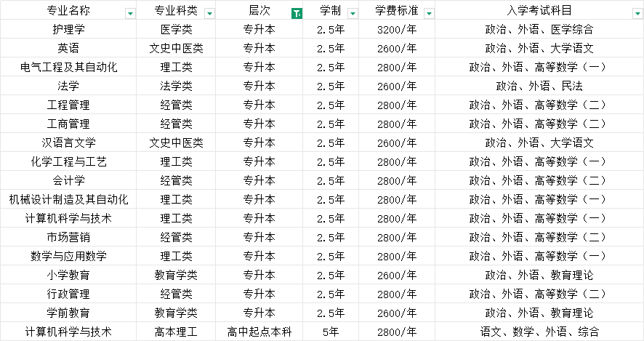Select the 入学考试科目 header cell
This screenshot has height=341, width=644.
[x=539, y=10]
